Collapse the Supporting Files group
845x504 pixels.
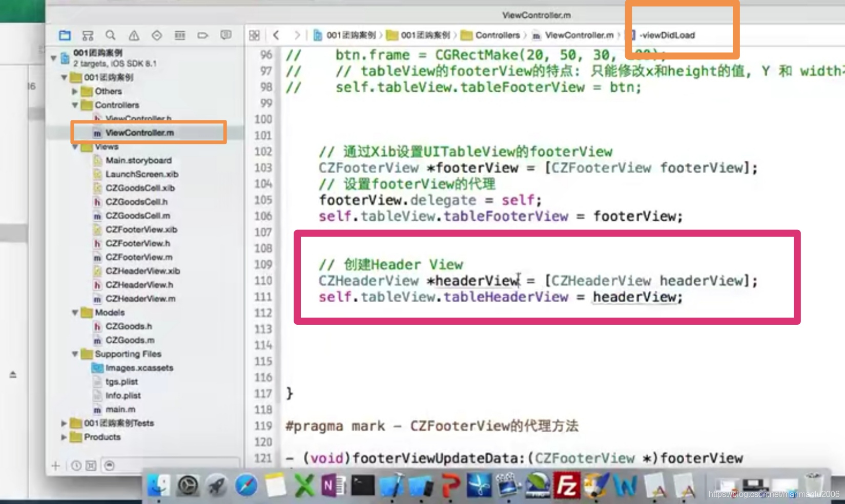coord(75,354)
